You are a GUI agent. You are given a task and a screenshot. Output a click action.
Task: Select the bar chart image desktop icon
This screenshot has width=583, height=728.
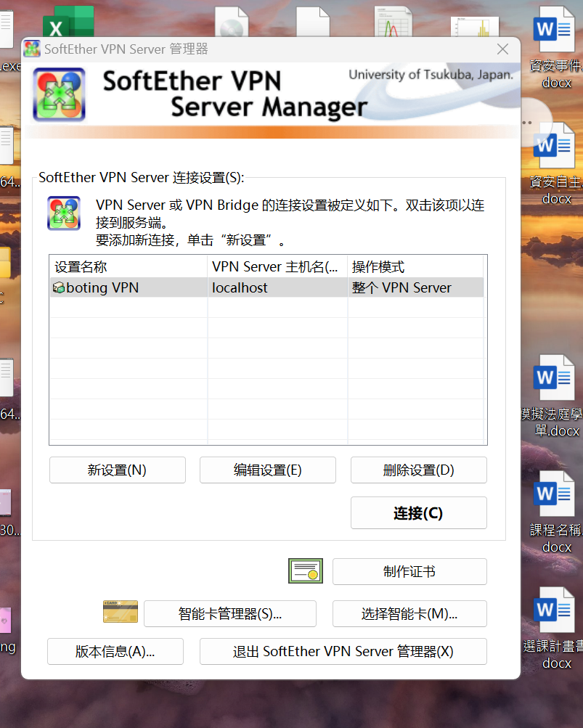tap(475, 26)
